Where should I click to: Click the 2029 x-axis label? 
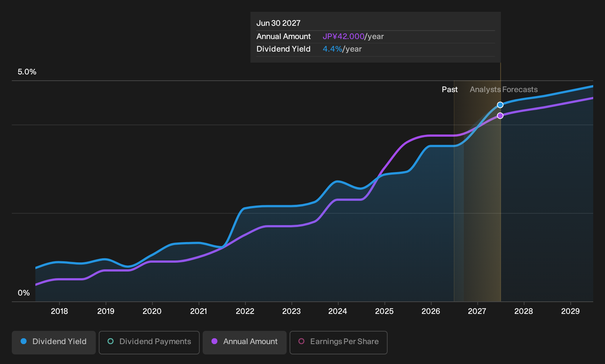570,311
